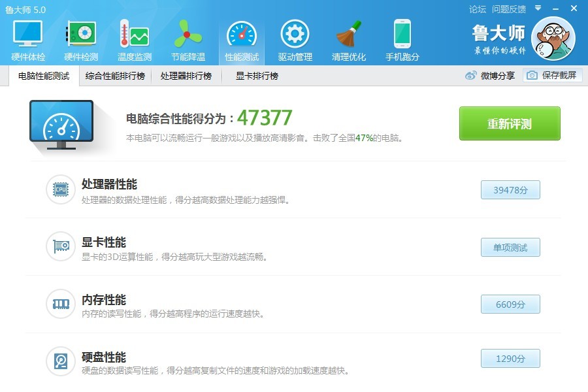Close the 鲁大师 window

[x=574, y=8]
